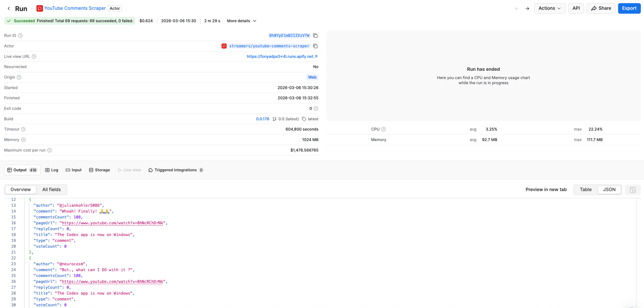
Task: Copy the Run ID value
Action: (x=315, y=35)
